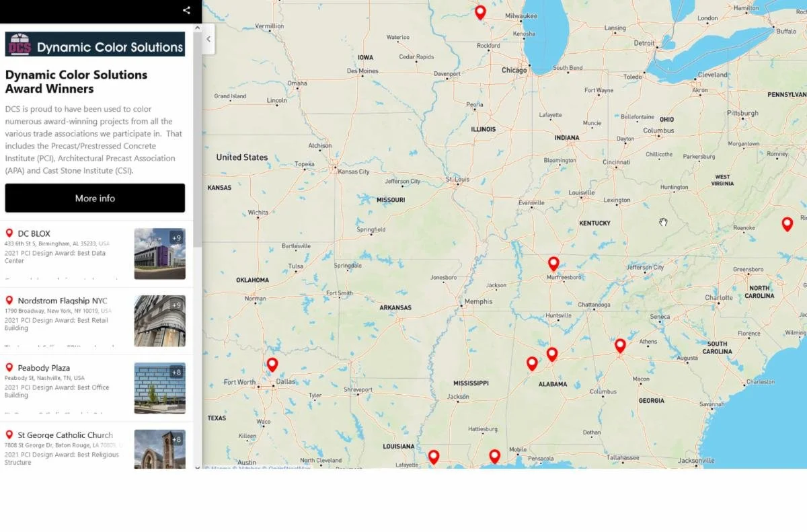
Task: Open the DC BLOX thumbnail image
Action: 159,254
